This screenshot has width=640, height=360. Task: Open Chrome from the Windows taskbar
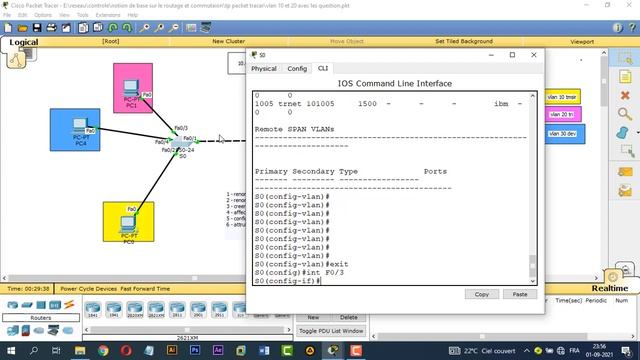(103, 351)
